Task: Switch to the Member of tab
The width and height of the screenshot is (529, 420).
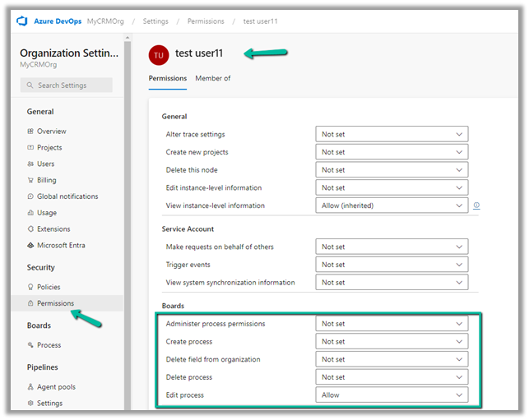Action: [212, 79]
